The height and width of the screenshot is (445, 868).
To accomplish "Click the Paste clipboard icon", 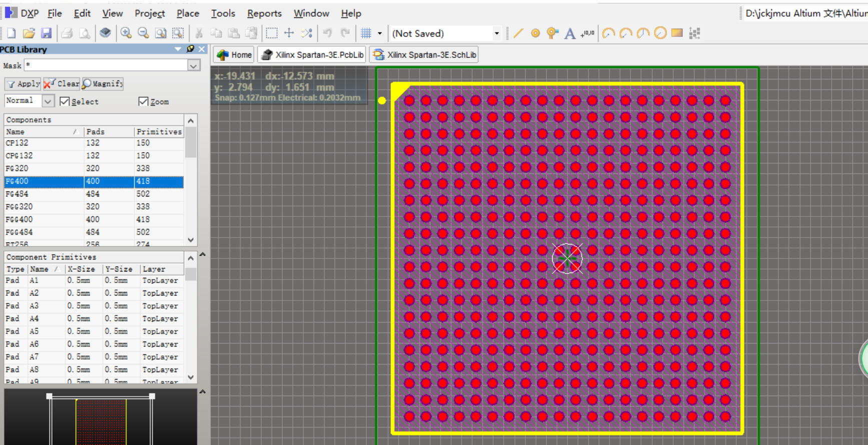I will tap(234, 33).
